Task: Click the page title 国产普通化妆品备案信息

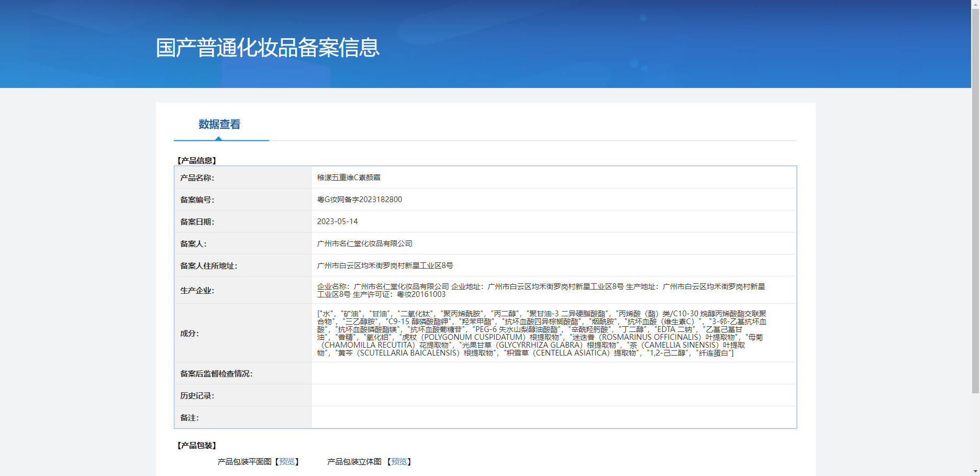Action: pyautogui.click(x=268, y=48)
